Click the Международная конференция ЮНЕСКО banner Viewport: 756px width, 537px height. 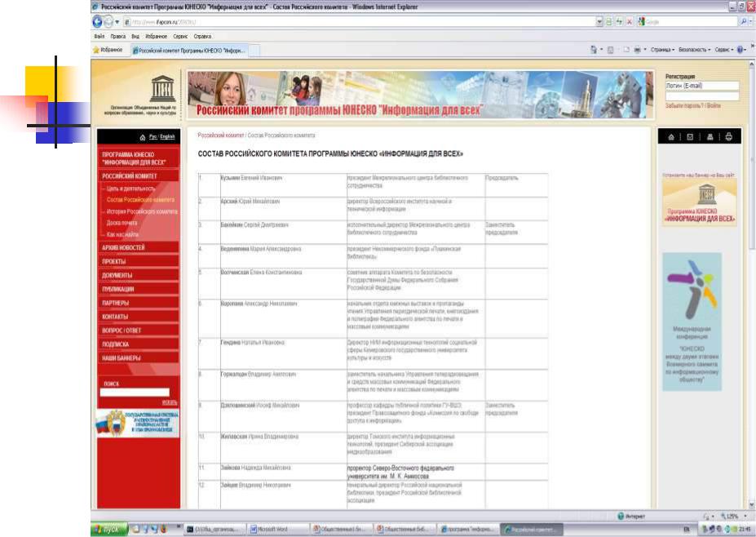click(692, 322)
